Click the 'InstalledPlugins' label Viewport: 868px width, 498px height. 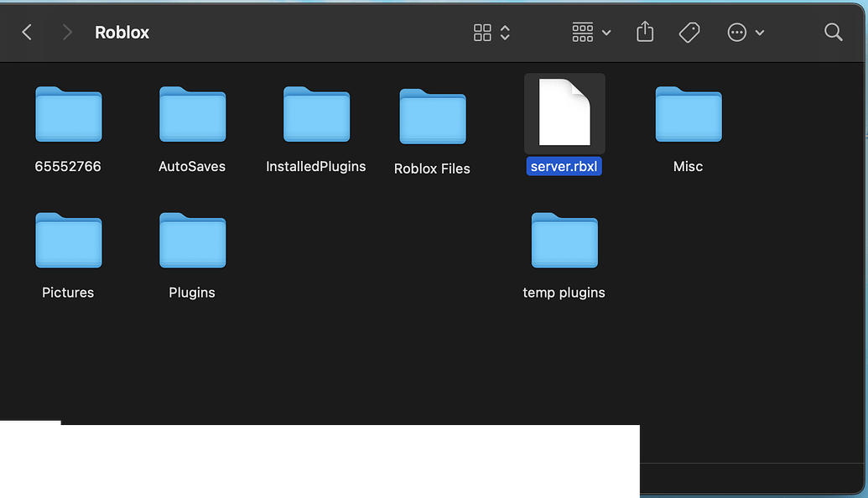tap(316, 167)
